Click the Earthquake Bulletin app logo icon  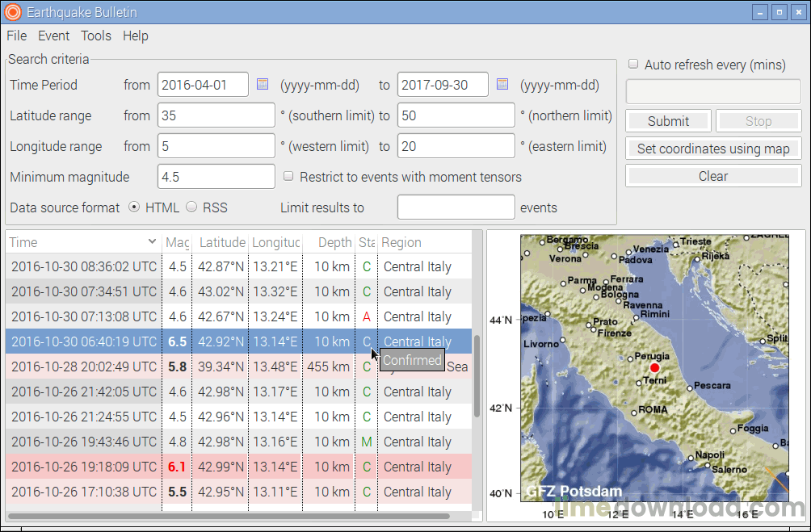coord(12,12)
